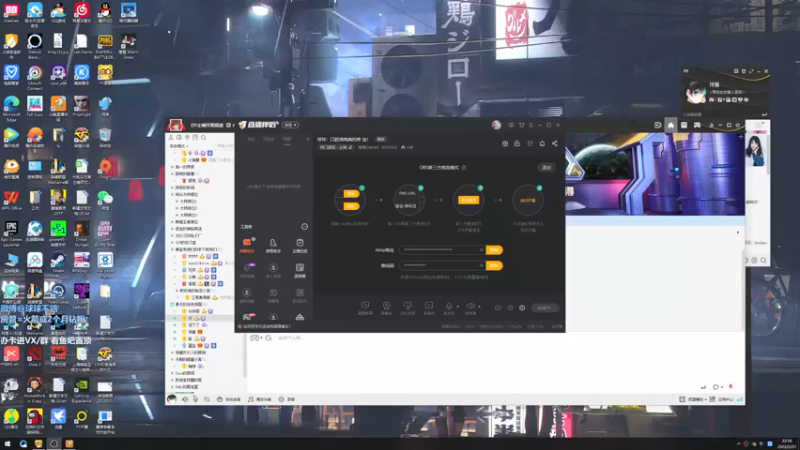
Task: Open the notification bell in the streaming app
Action: click(x=542, y=144)
